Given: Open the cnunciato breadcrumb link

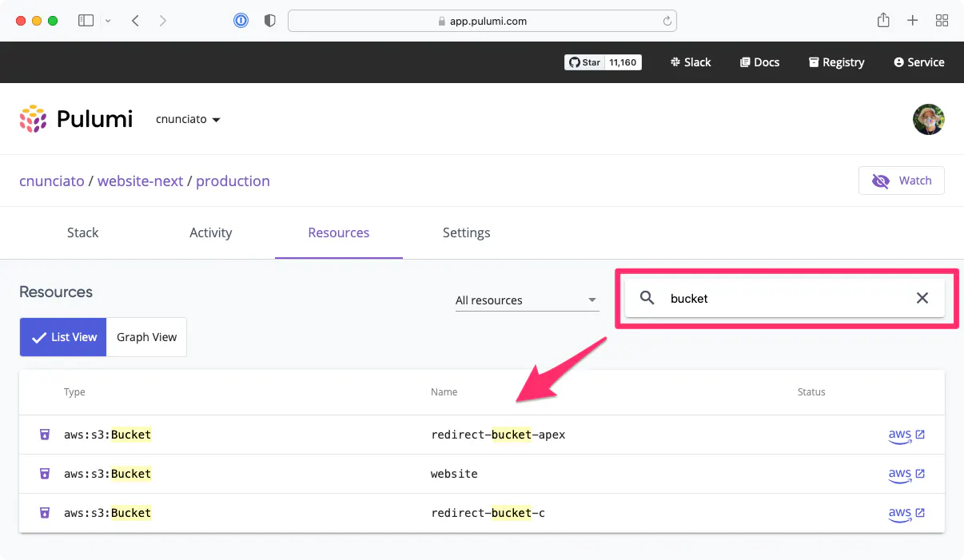Looking at the screenshot, I should click(52, 181).
